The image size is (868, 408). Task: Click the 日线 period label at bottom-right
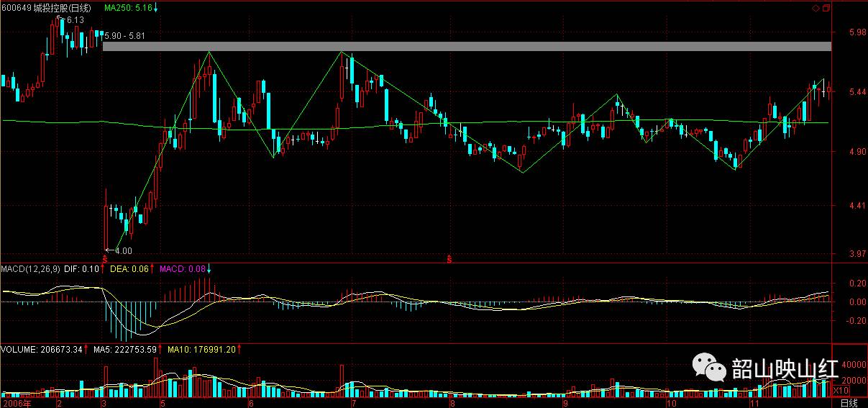click(849, 403)
